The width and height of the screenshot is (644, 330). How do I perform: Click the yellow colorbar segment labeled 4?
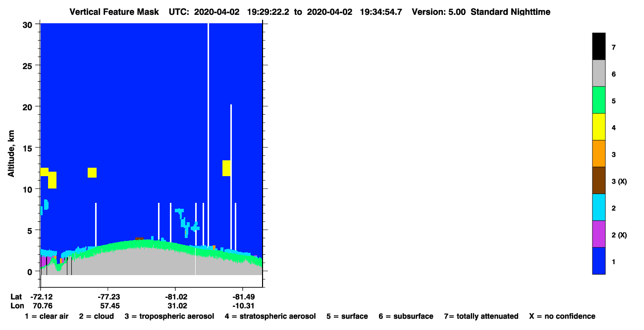pyautogui.click(x=598, y=127)
